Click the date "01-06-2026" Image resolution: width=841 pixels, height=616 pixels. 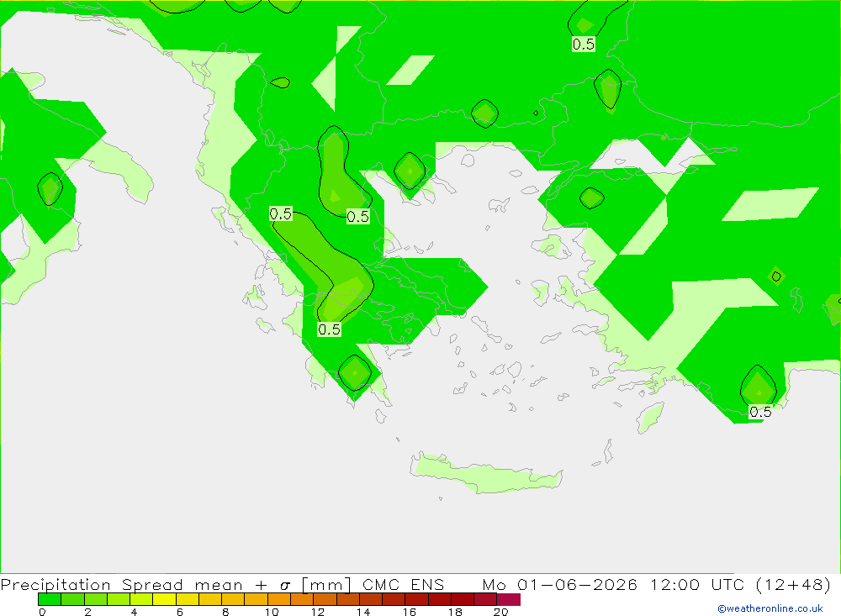[577, 585]
